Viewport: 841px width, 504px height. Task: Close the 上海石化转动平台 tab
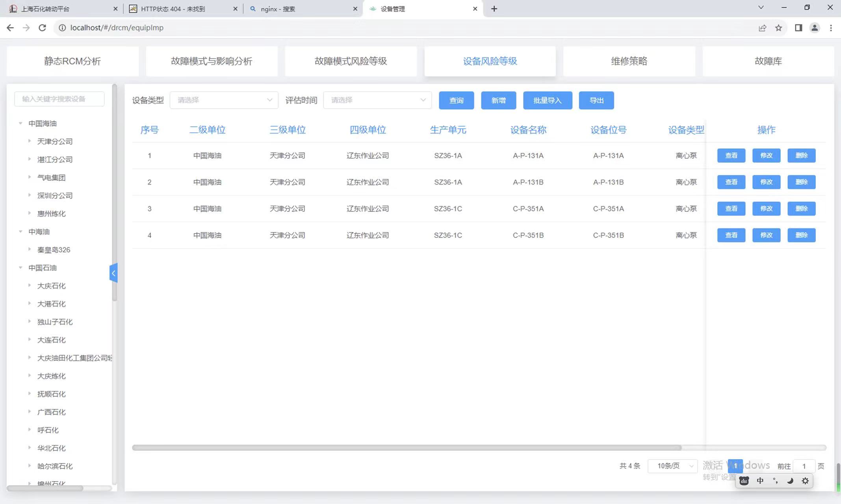coord(115,9)
